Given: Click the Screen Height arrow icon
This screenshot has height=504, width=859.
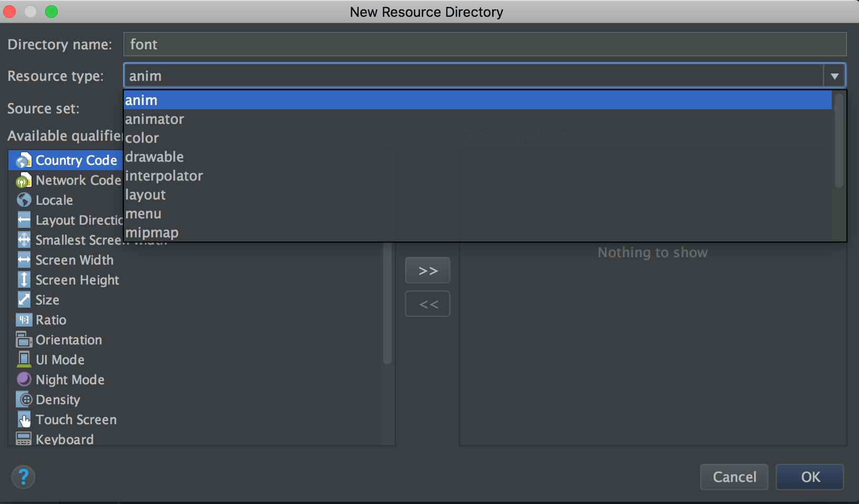Looking at the screenshot, I should 24,280.
